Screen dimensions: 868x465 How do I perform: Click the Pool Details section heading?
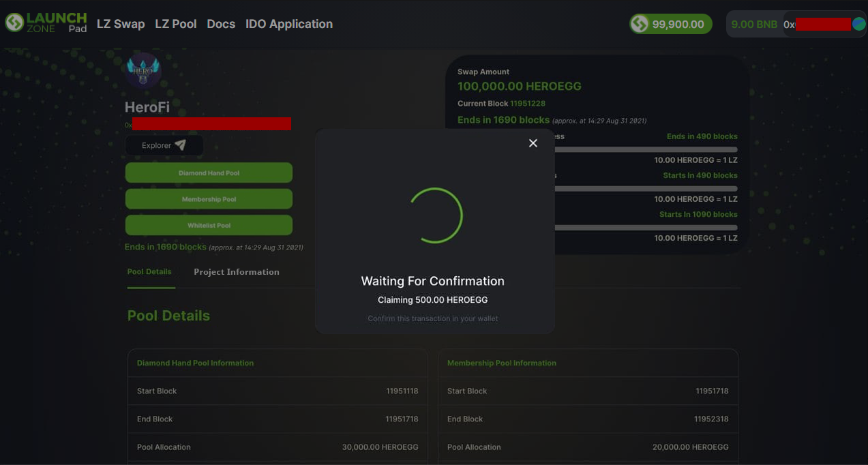click(x=168, y=316)
